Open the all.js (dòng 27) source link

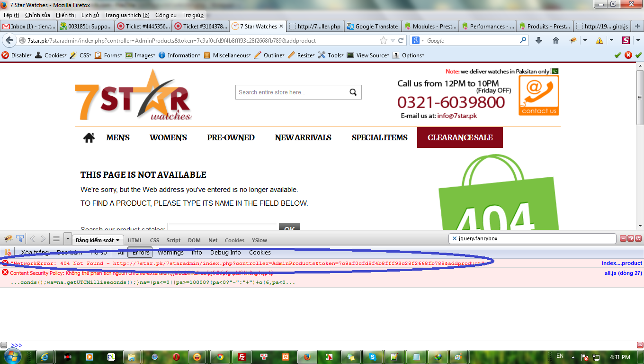pyautogui.click(x=623, y=273)
